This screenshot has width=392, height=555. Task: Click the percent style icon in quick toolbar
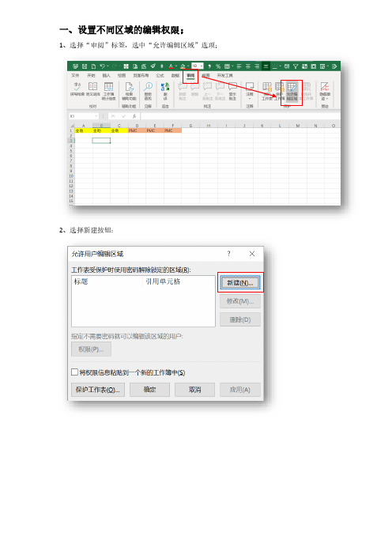pyautogui.click(x=218, y=66)
